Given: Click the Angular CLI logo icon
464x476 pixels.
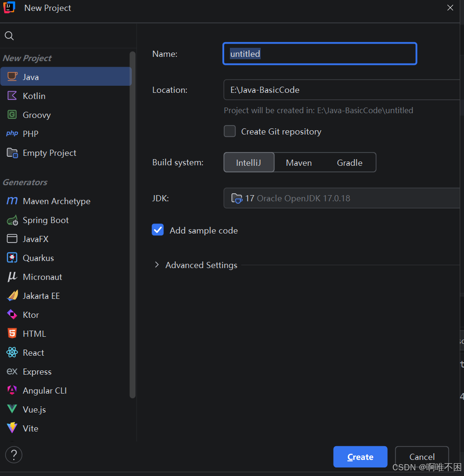Looking at the screenshot, I should 12,390.
